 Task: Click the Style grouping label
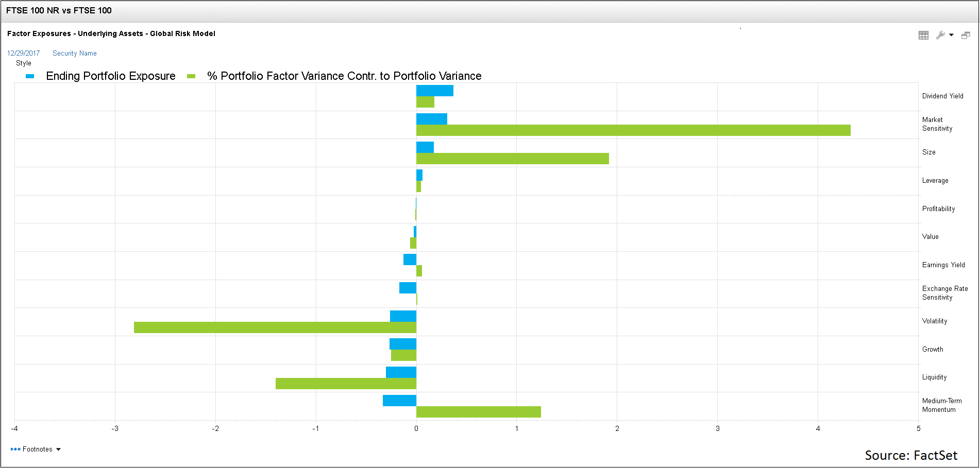pyautogui.click(x=24, y=63)
